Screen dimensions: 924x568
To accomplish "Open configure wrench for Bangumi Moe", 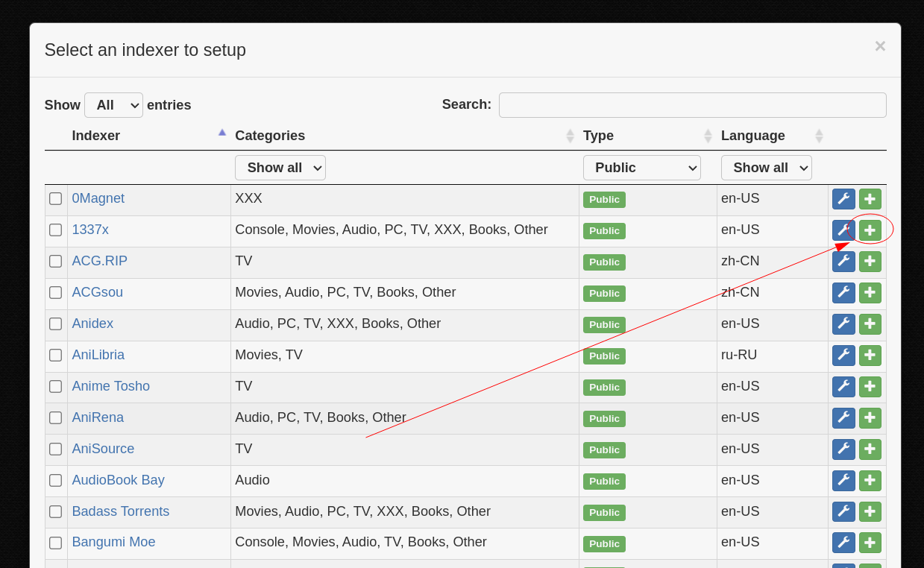I will coord(843,543).
